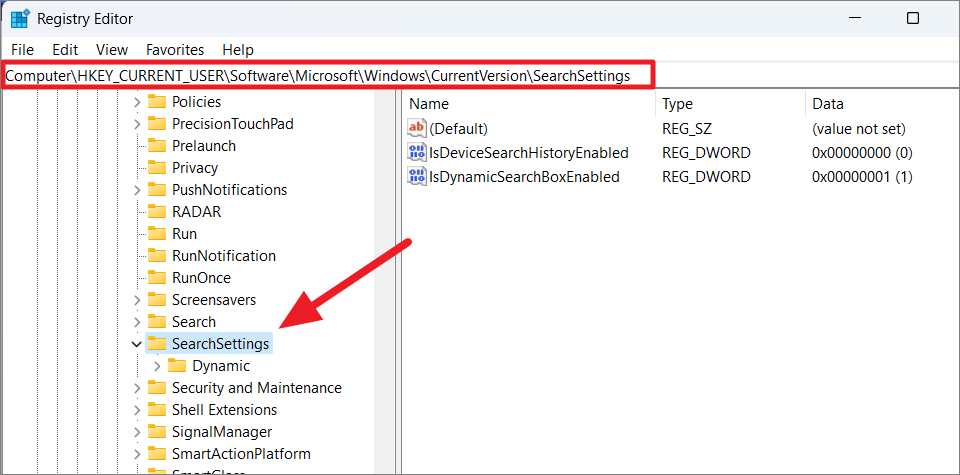
Task: Select the Prelaunch folder icon
Action: tap(157, 146)
